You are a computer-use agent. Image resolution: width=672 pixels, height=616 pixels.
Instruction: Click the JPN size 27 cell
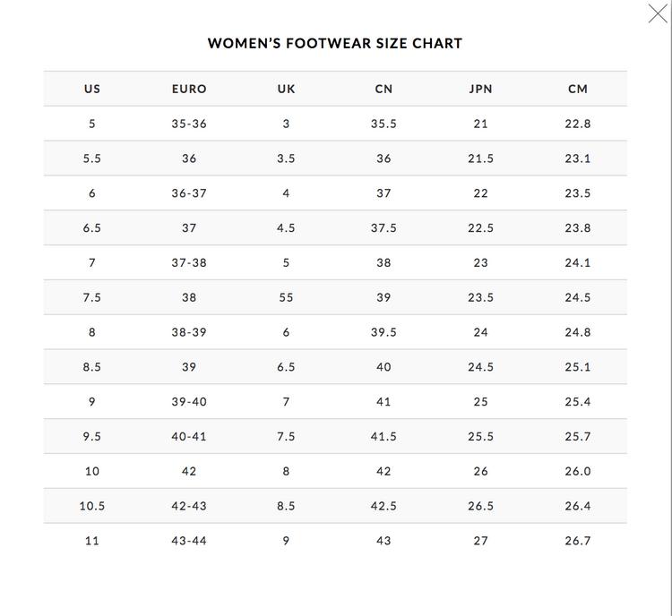point(480,541)
